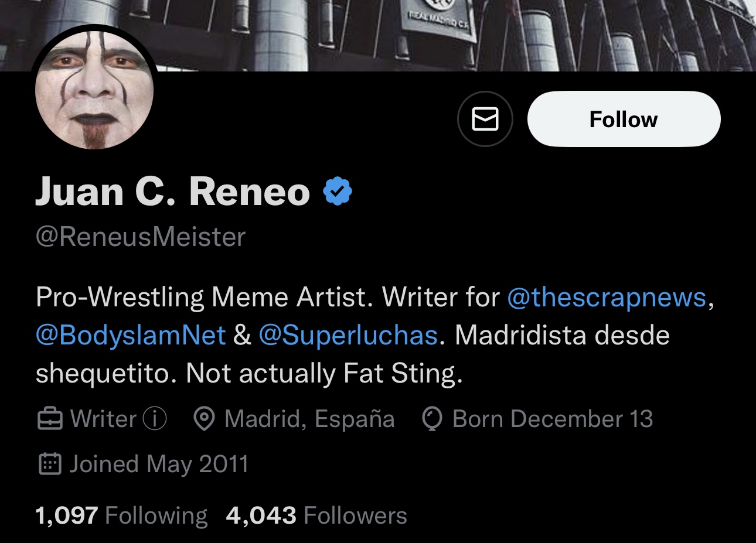Click the info icon beside Writer

pos(155,419)
